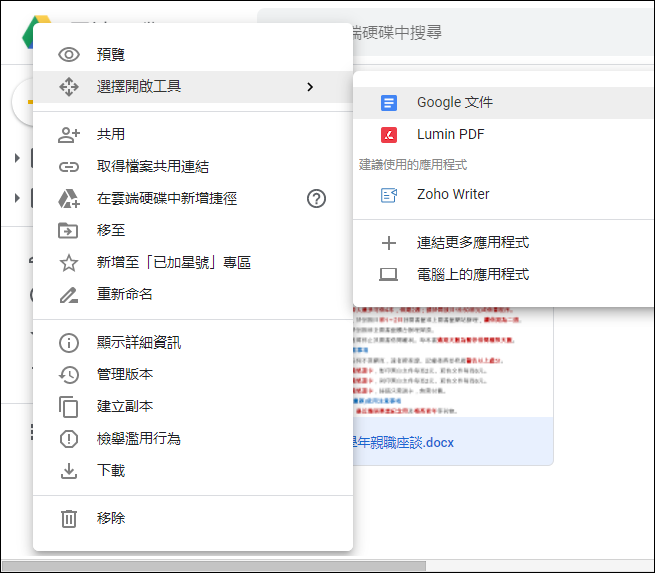
Task: Choose 移至 menu entry
Action: pyautogui.click(x=193, y=231)
